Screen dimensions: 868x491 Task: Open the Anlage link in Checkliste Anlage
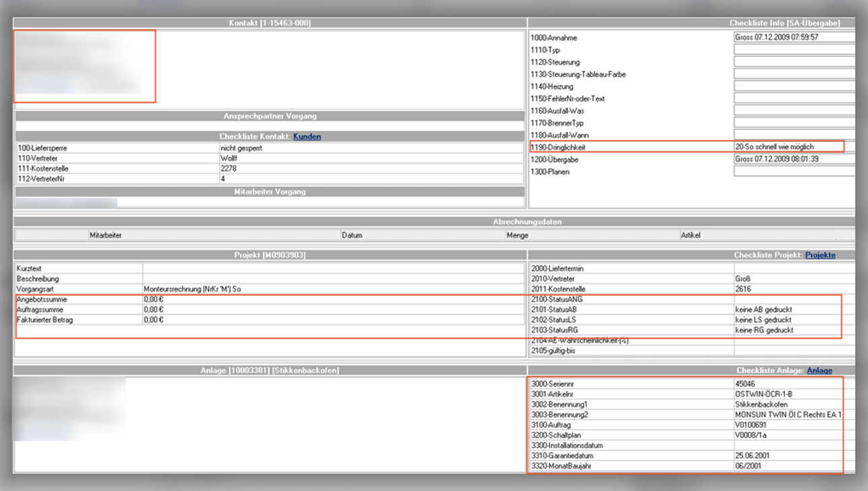tap(819, 371)
